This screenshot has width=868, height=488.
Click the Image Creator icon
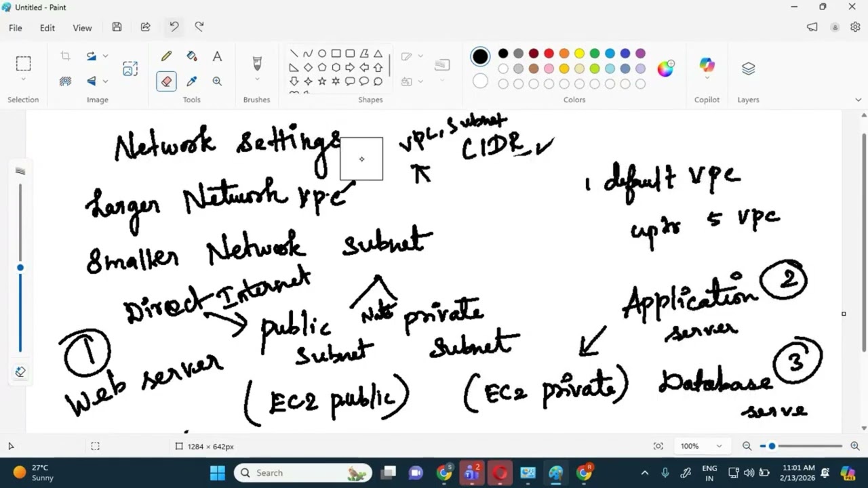(x=130, y=68)
